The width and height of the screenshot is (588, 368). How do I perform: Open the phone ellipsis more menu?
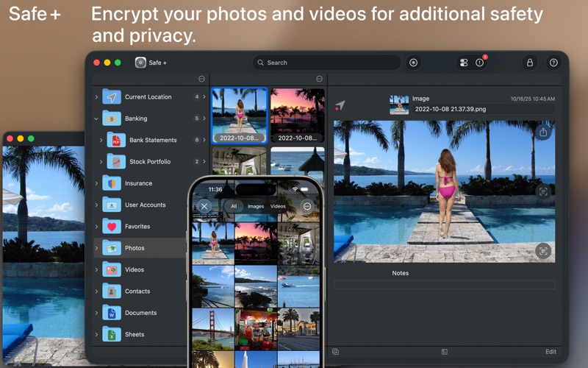[x=307, y=206]
